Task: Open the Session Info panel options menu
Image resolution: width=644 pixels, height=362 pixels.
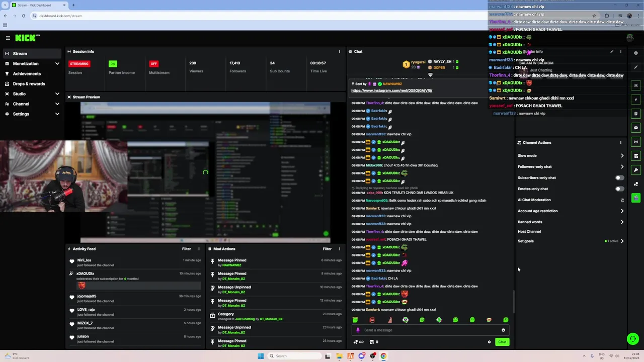Action: pos(339,51)
